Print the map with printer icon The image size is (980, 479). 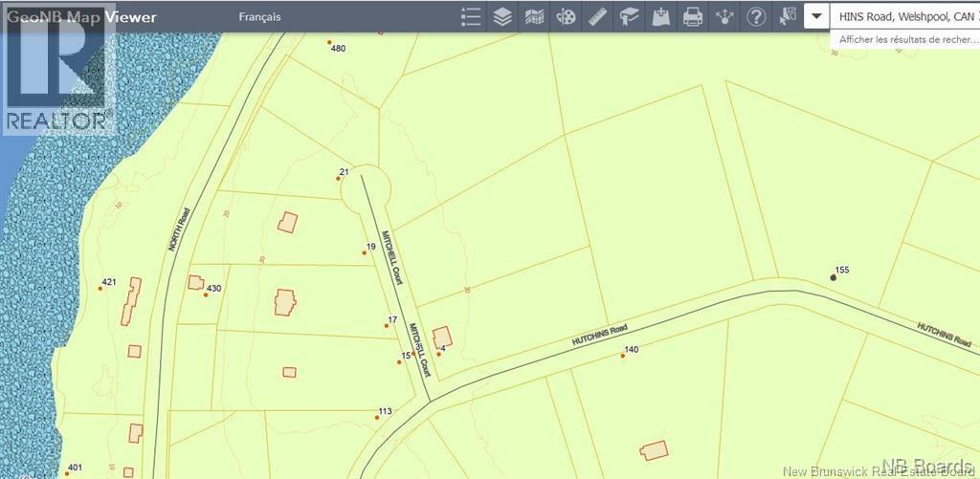click(x=693, y=16)
